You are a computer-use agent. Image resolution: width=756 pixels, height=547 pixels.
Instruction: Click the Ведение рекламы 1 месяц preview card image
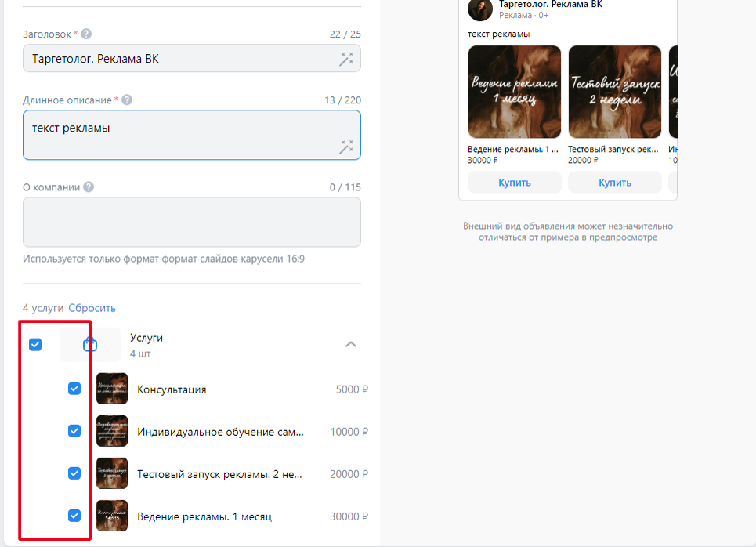[515, 92]
